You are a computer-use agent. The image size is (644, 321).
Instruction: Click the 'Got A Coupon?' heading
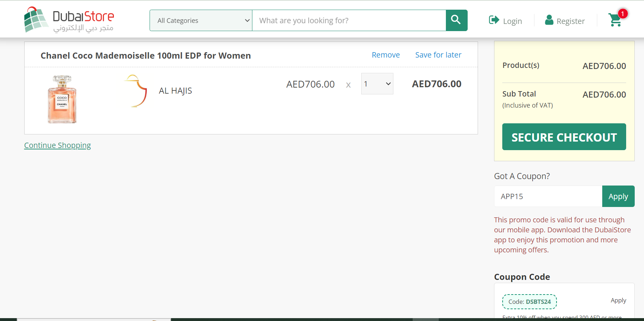[x=522, y=176]
